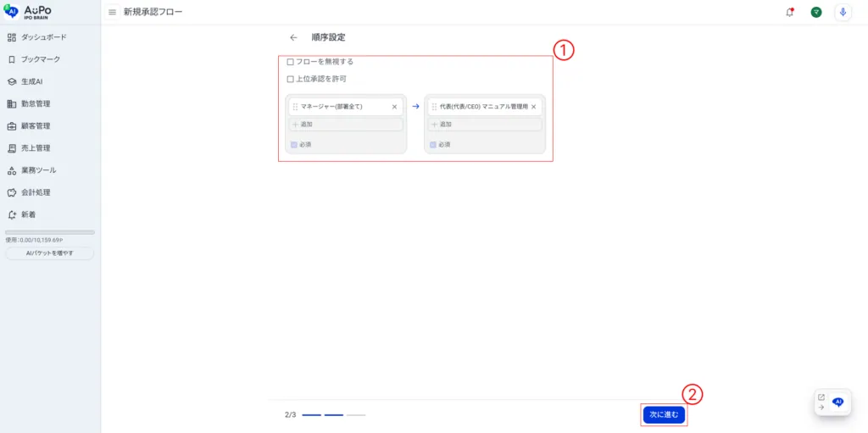Click the 会計処理 piggy bank icon
This screenshot has height=433, width=868.
click(x=12, y=192)
